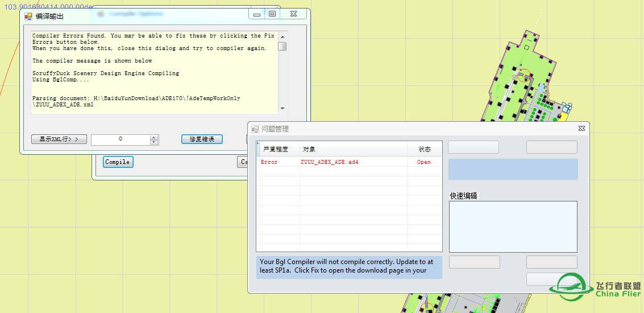Click into the XML line number field
The width and height of the screenshot is (644, 313).
(x=121, y=139)
